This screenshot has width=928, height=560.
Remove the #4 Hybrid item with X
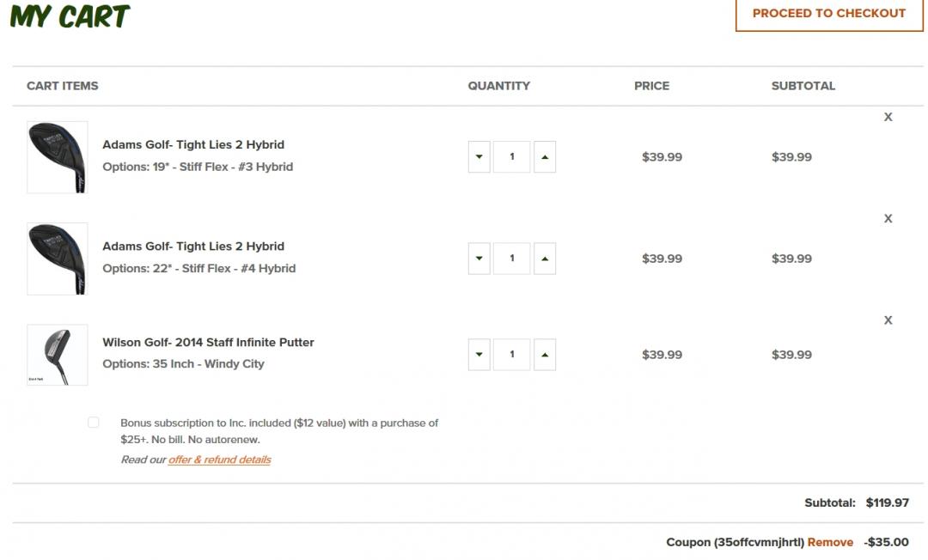(x=888, y=219)
